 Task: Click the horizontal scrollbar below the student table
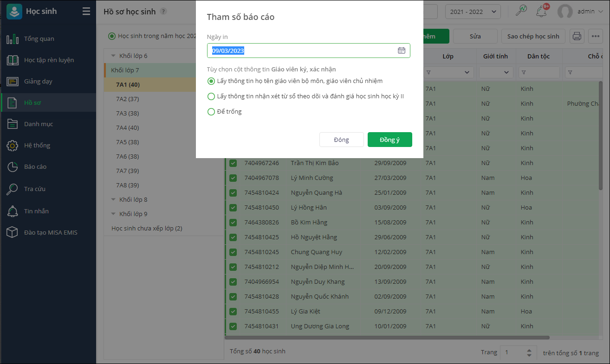coord(388,338)
